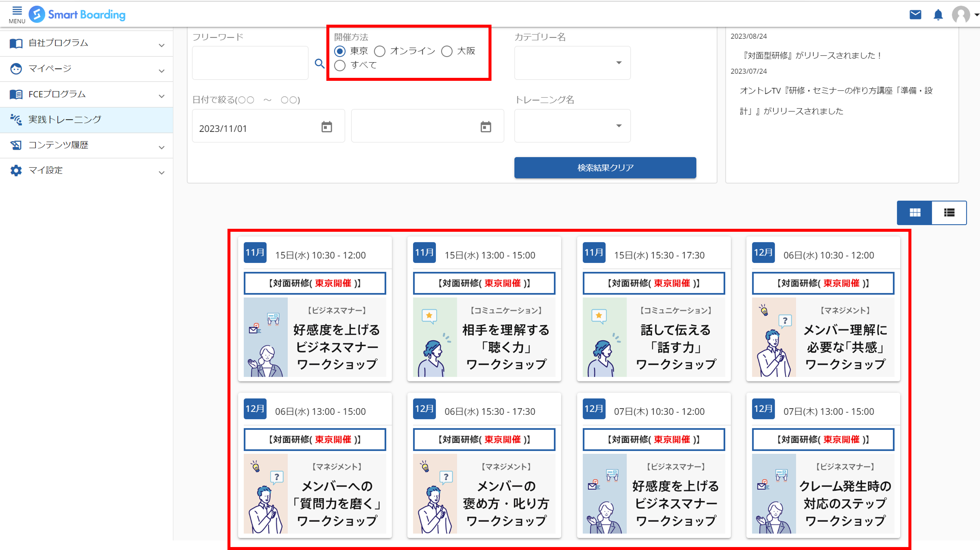Click the フリーワード text input field
Image resolution: width=980 pixels, height=550 pixels.
[x=250, y=63]
